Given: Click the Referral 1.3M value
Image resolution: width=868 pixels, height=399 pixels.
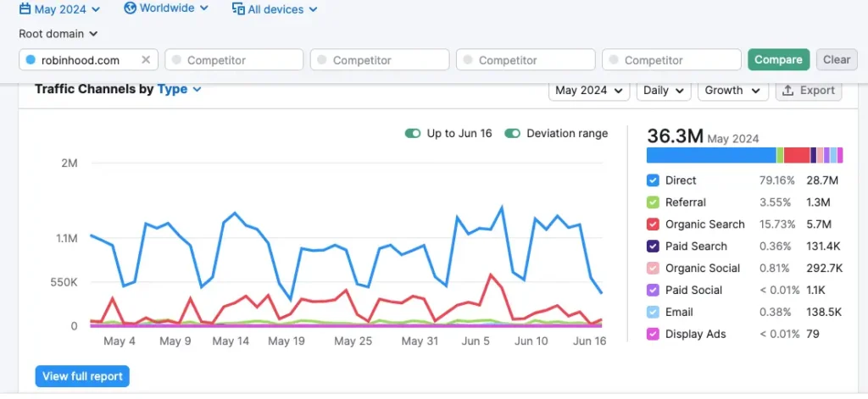Looking at the screenshot, I should click(x=818, y=202).
